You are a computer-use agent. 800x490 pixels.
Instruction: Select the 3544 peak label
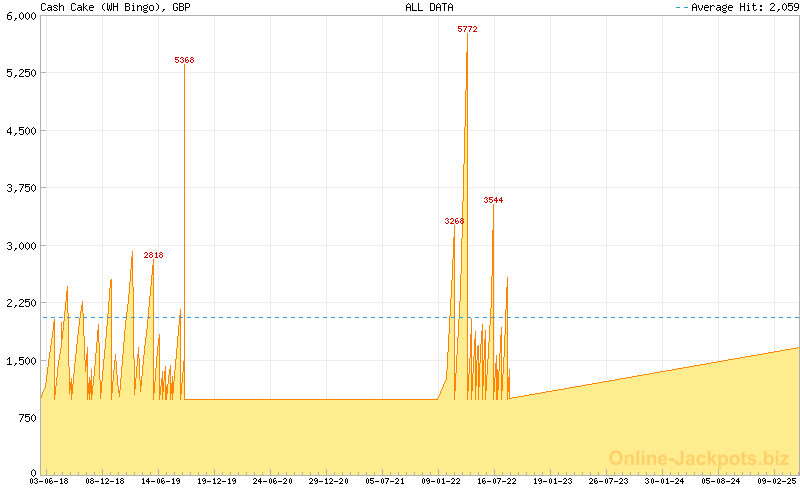click(x=493, y=201)
